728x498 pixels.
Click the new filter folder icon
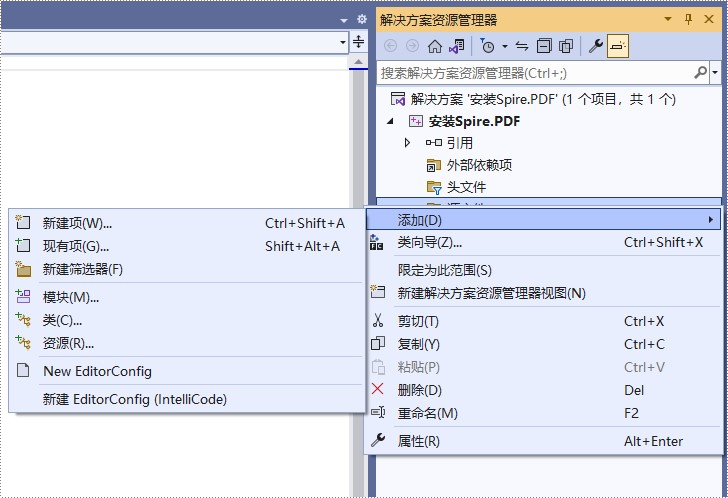(x=23, y=269)
